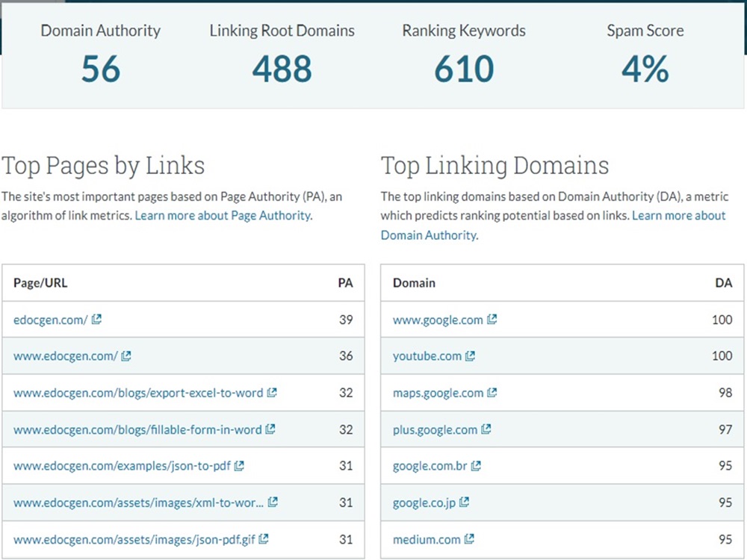
Task: Open plus.google.com domain link
Action: [x=435, y=429]
